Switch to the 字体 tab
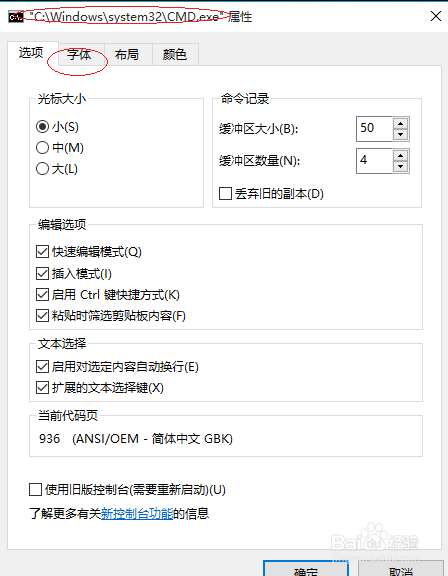The image size is (448, 576). 79,55
